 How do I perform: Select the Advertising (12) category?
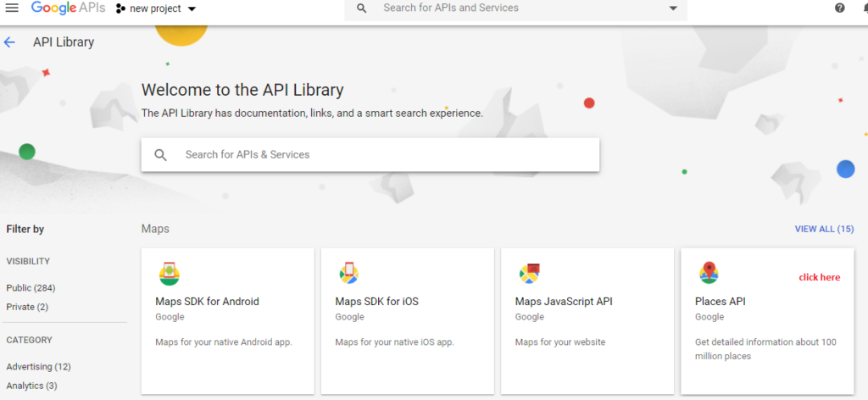39,366
